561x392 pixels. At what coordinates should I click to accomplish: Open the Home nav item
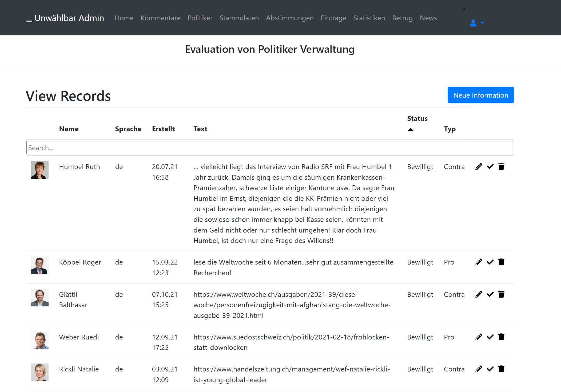124,18
